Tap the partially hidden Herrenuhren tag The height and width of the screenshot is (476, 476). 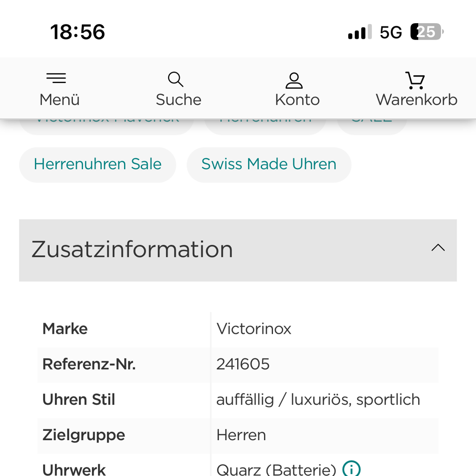265,127
